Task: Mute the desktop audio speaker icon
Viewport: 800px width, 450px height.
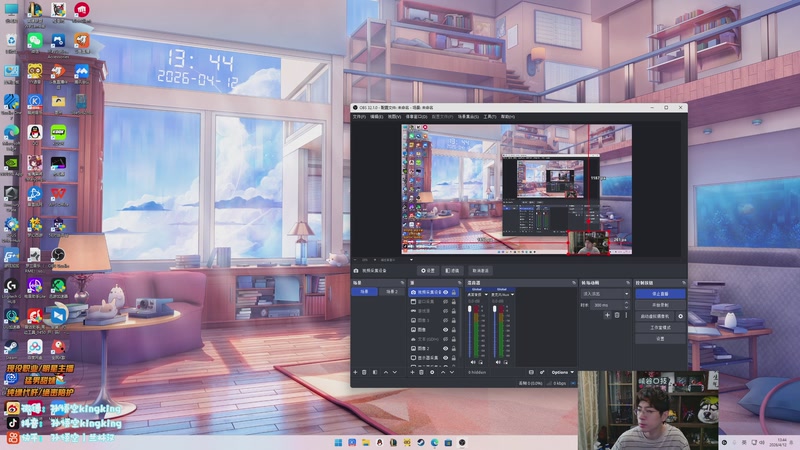Action: coord(473,362)
